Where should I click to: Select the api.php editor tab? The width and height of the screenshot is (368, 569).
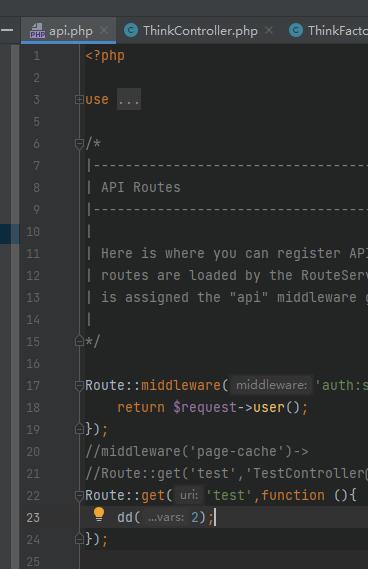coord(71,31)
